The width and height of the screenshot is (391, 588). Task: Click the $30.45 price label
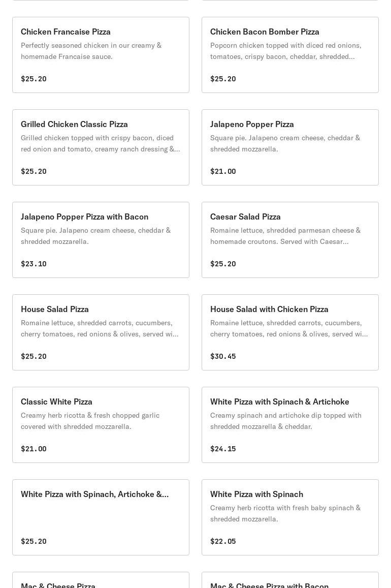(x=223, y=356)
